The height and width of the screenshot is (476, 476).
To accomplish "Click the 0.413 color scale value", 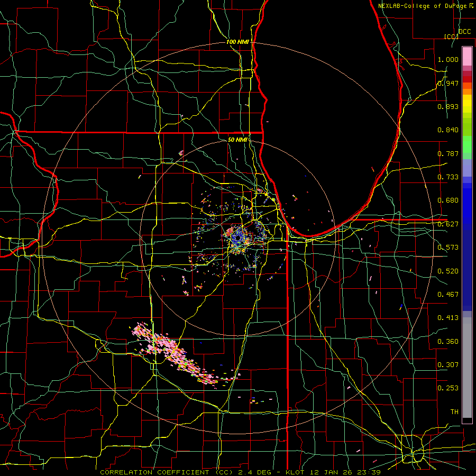I will (x=448, y=318).
